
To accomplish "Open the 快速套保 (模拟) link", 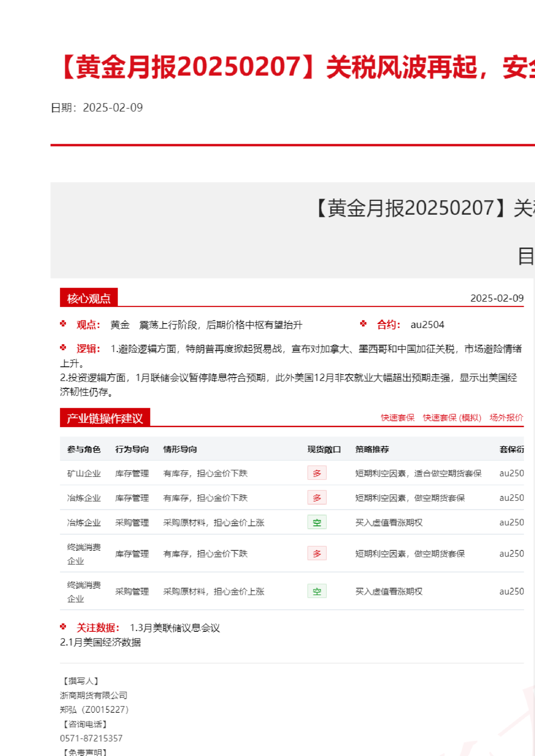I will pyautogui.click(x=452, y=418).
